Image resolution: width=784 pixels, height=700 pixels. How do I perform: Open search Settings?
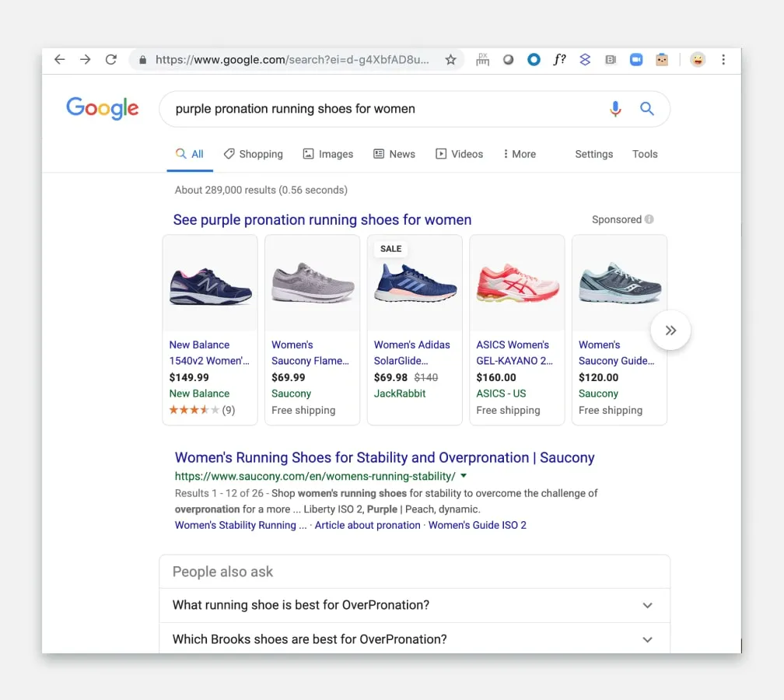[593, 154]
